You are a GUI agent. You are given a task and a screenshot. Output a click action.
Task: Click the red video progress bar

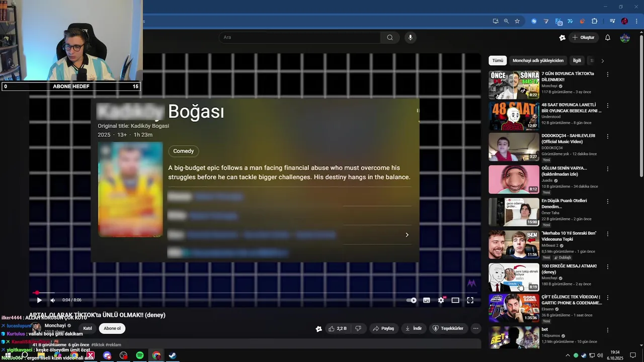[255, 293]
